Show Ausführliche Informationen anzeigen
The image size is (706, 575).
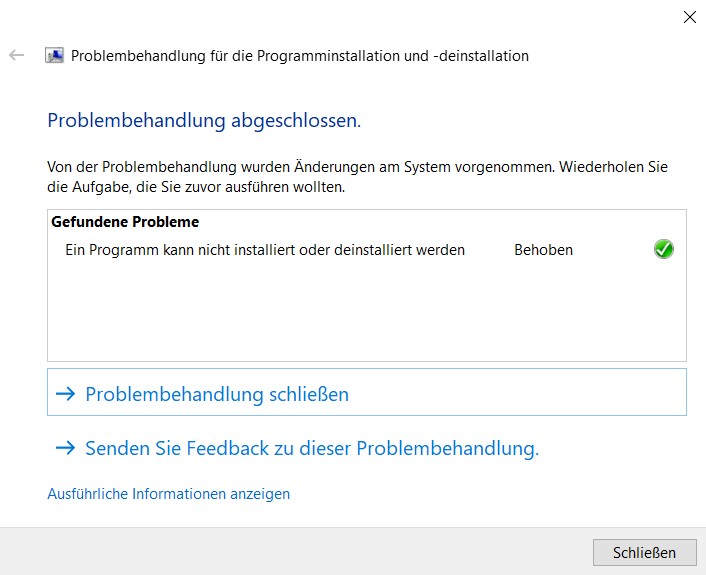pos(168,494)
